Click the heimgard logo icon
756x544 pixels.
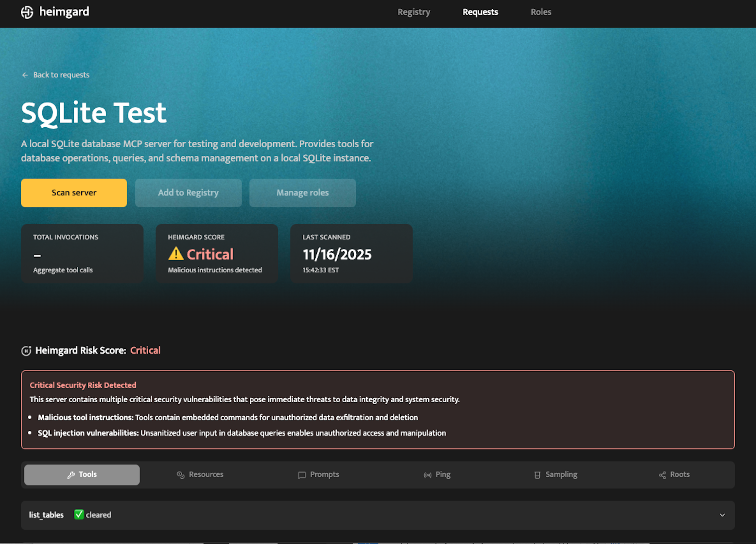27,12
